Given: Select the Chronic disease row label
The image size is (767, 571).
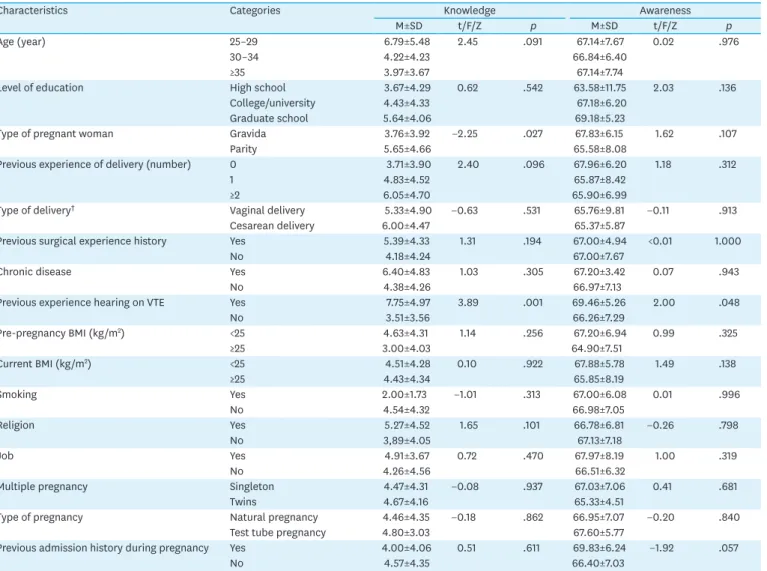Looking at the screenshot, I should [36, 272].
